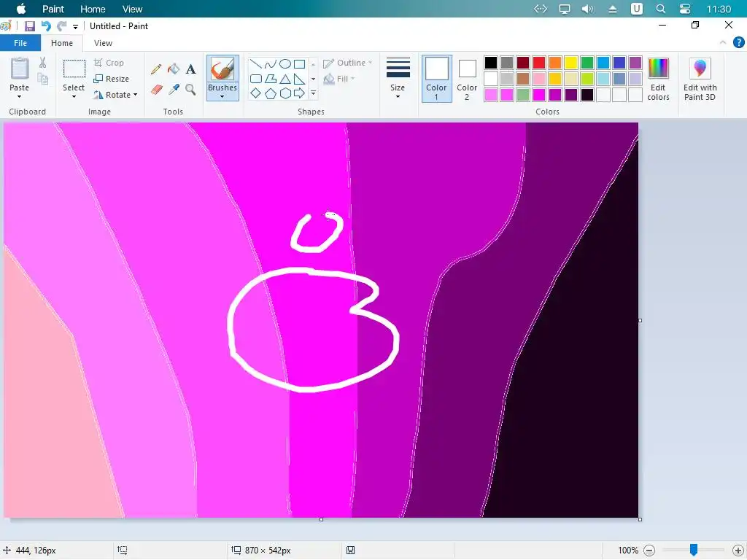747x560 pixels.
Task: Open macOS Home menu in menu bar
Action: [x=93, y=9]
